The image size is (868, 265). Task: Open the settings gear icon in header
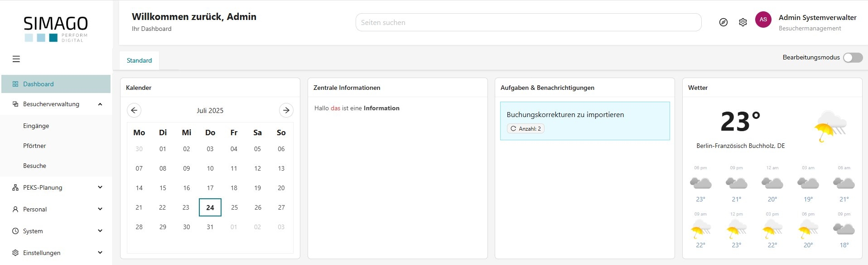743,22
